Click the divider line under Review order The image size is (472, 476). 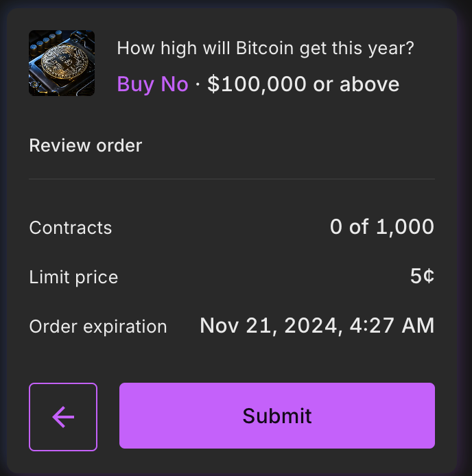232,179
